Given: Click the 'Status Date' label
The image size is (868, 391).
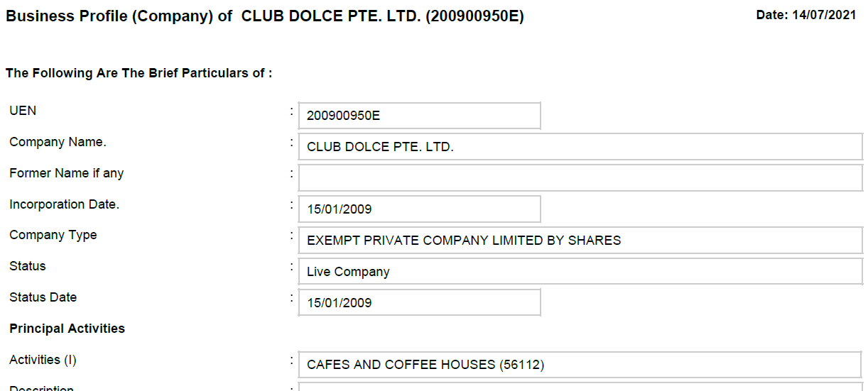Looking at the screenshot, I should (x=43, y=297).
